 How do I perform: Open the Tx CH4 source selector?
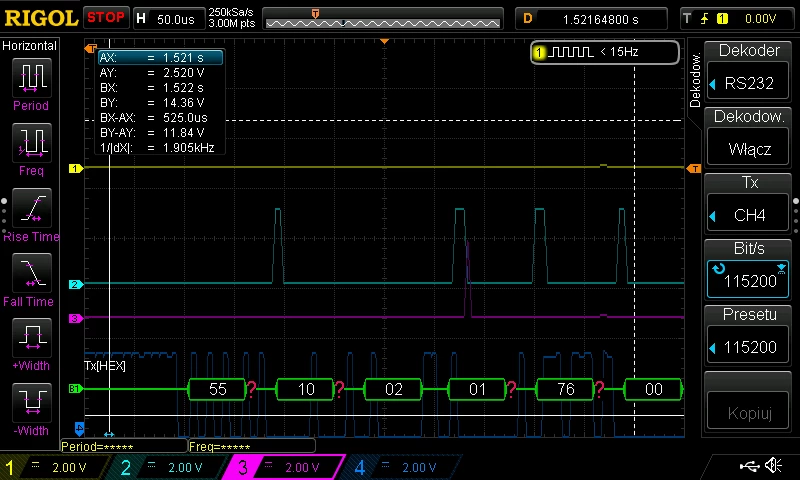point(748,203)
